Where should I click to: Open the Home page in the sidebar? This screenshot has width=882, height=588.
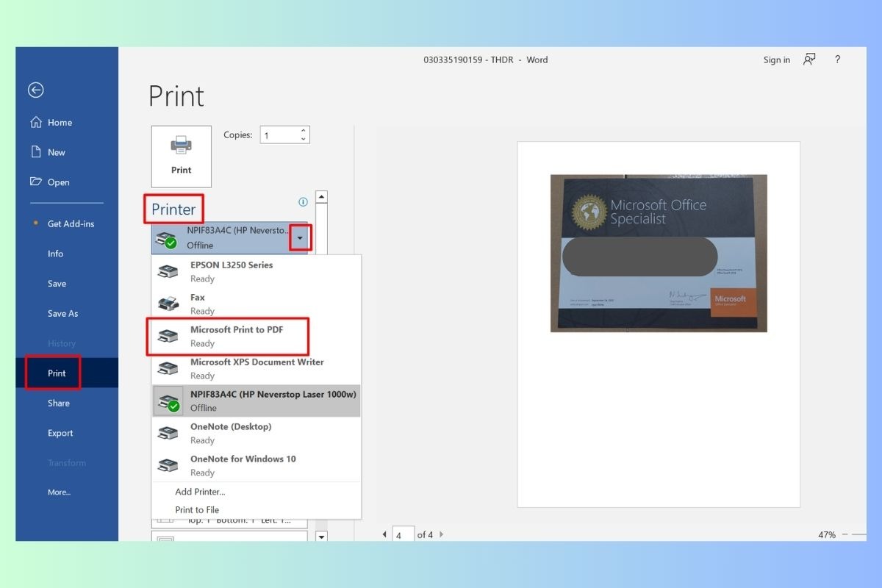pos(51,123)
